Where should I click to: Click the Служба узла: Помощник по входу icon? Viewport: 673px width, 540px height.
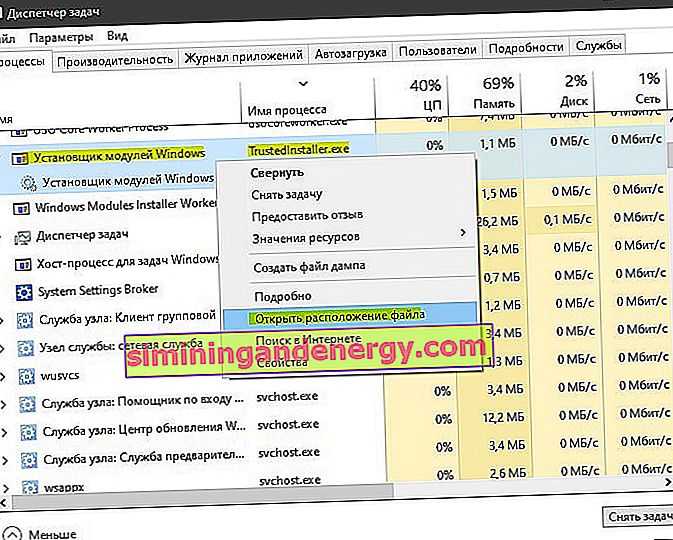(27, 404)
